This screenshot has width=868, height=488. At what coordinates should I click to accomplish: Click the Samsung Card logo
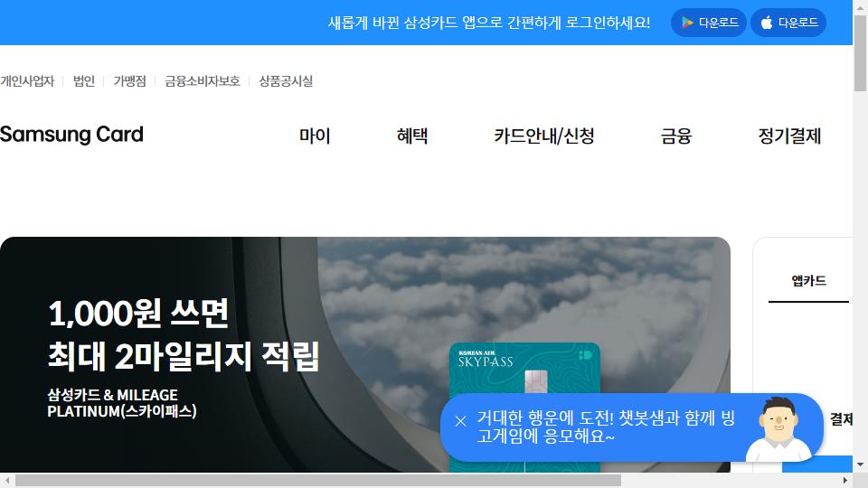click(x=72, y=135)
